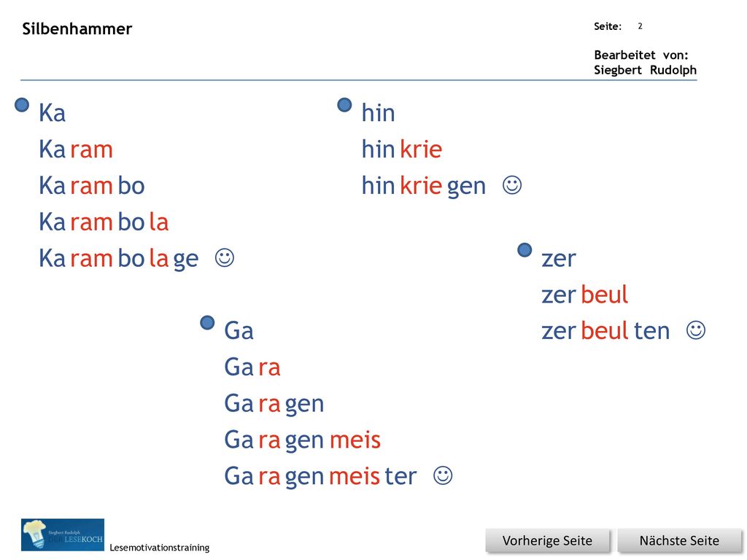The width and height of the screenshot is (747, 560).
Task: Click the red syllable krie in hinkrie
Action: tap(421, 149)
